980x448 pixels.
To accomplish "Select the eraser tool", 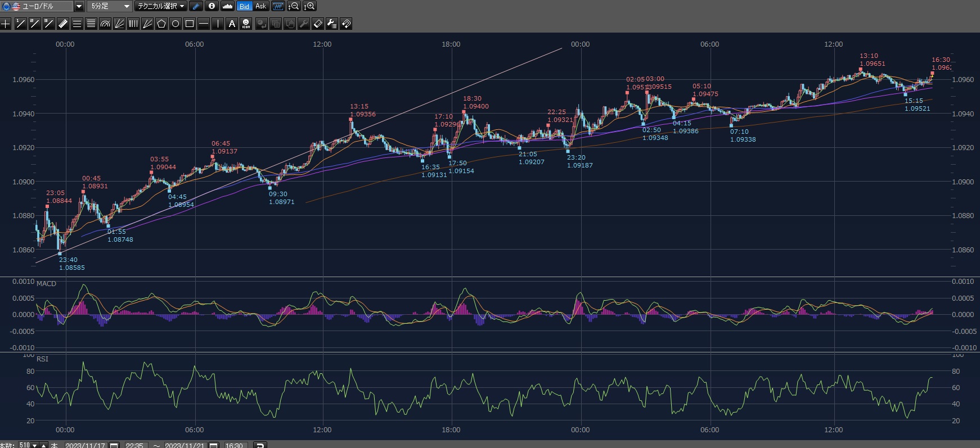I will pyautogui.click(x=318, y=24).
